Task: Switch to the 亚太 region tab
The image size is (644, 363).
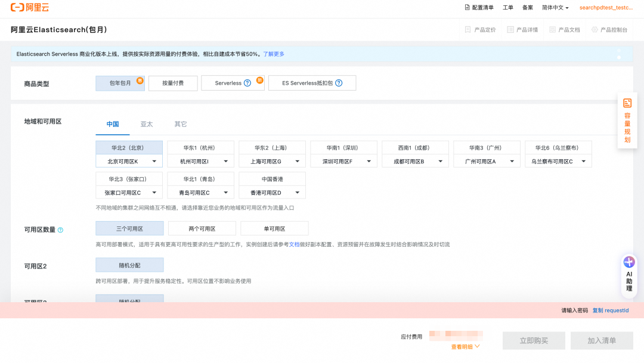Action: [147, 124]
